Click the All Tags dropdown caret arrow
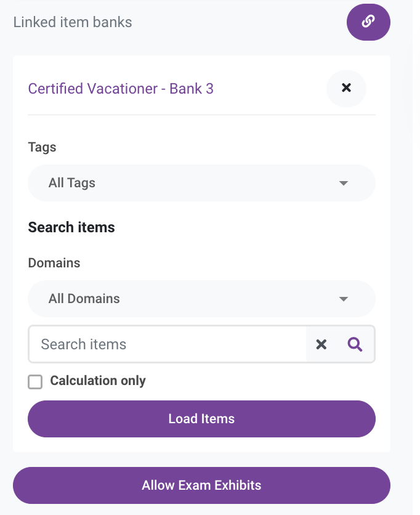The image size is (420, 515). [343, 183]
